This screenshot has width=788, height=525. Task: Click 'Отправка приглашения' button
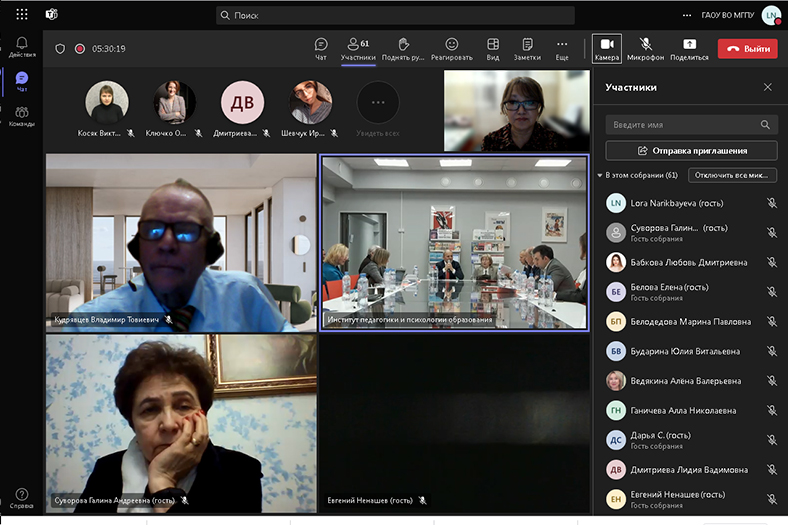(x=691, y=150)
